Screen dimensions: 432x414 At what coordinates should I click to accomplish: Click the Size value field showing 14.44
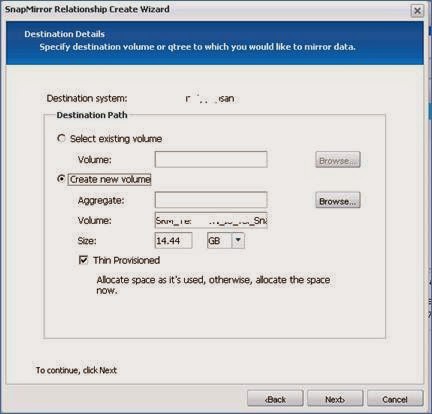[x=173, y=241]
